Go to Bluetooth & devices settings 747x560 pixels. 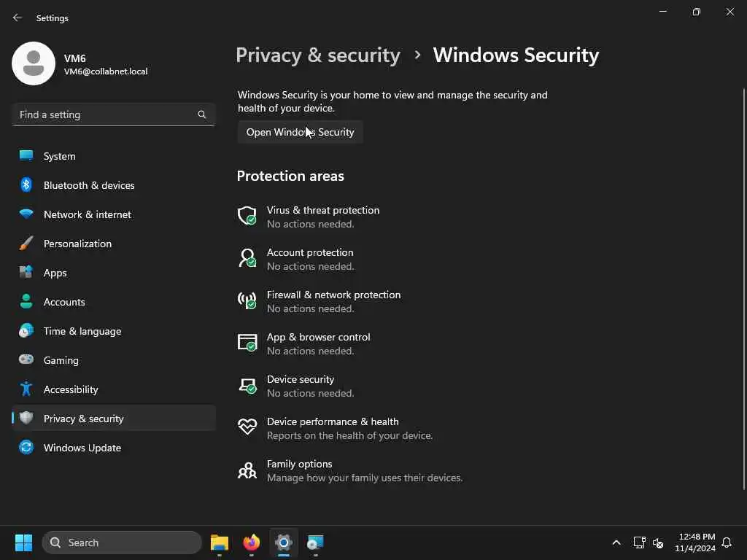coord(113,184)
